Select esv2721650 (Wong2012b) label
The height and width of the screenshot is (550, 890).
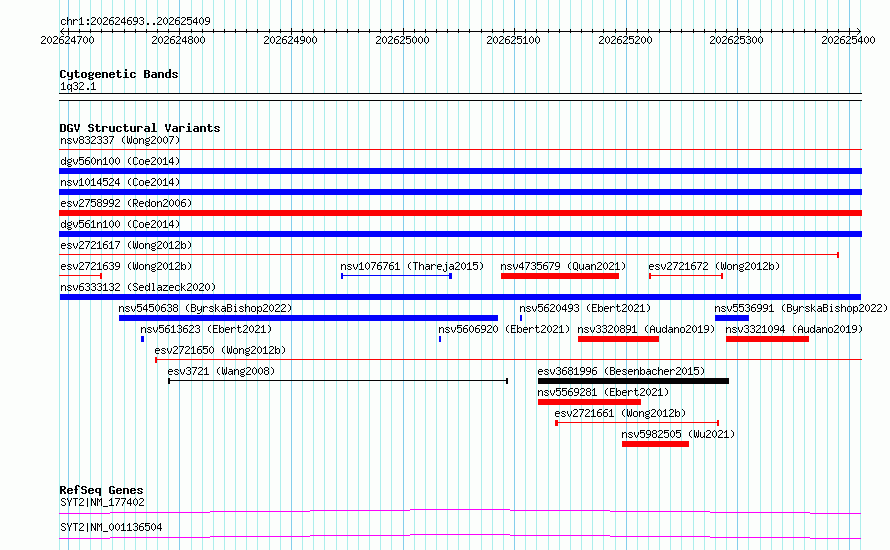[220, 350]
